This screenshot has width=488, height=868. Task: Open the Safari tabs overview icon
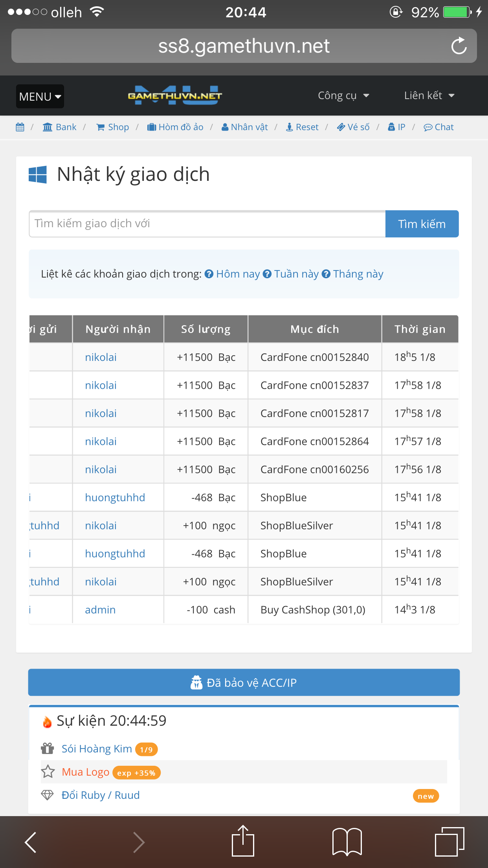[x=449, y=842]
